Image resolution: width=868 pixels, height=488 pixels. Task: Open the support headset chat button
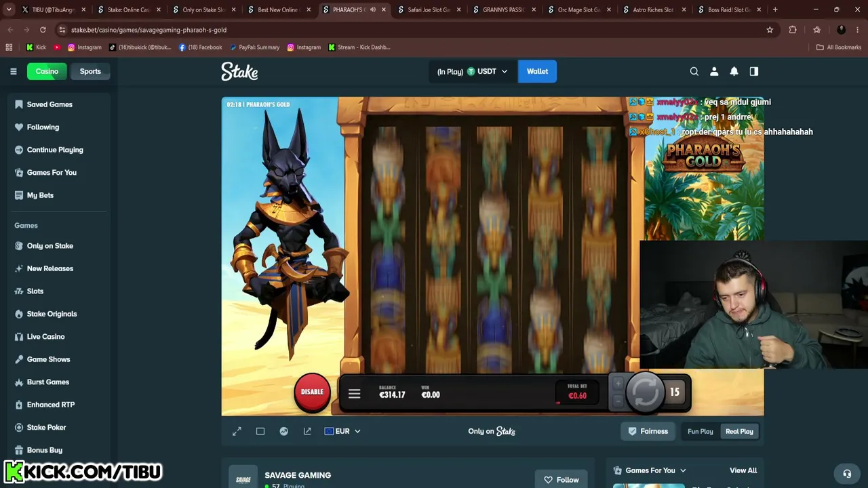pos(847,474)
